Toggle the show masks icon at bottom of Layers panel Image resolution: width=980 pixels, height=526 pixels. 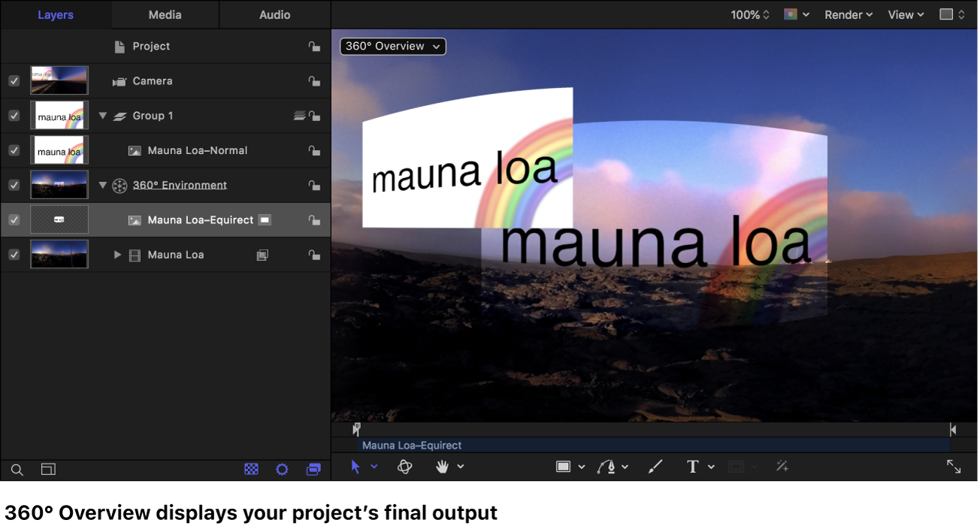[x=251, y=469]
